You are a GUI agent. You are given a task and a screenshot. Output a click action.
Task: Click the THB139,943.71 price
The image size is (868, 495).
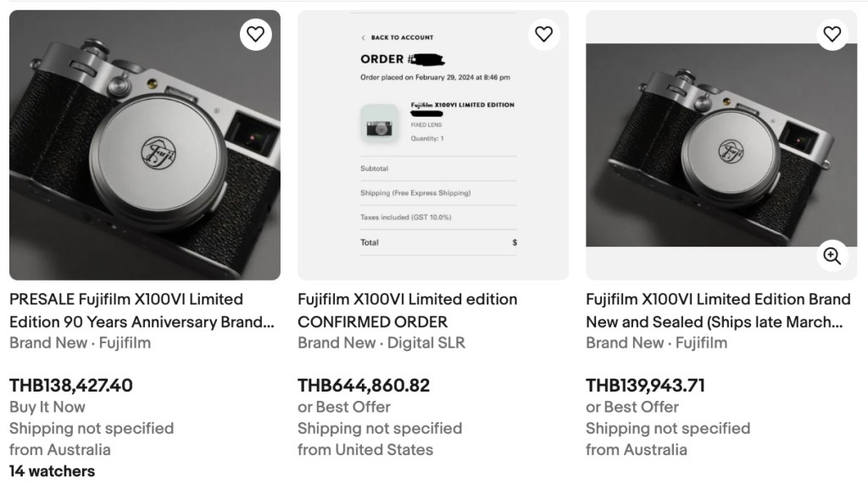click(645, 385)
